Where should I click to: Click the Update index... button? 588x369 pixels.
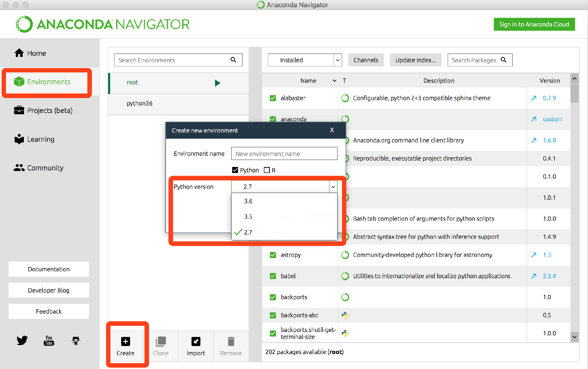415,60
